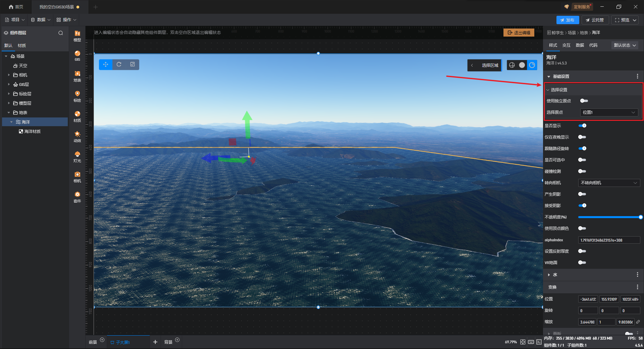Click the fit-to-screen icon in the status bar
644x349 pixels.
tap(523, 342)
